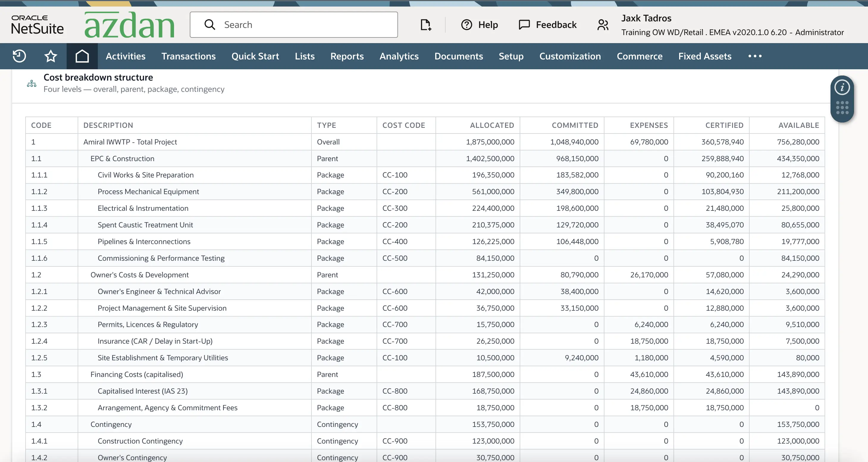The width and height of the screenshot is (868, 462).
Task: Click the Help question mark icon
Action: [466, 25]
